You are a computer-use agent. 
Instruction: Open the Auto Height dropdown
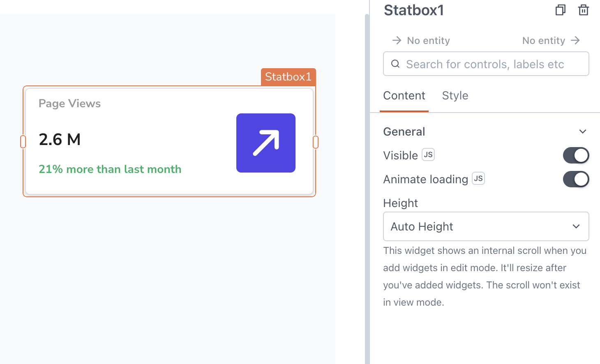(486, 226)
